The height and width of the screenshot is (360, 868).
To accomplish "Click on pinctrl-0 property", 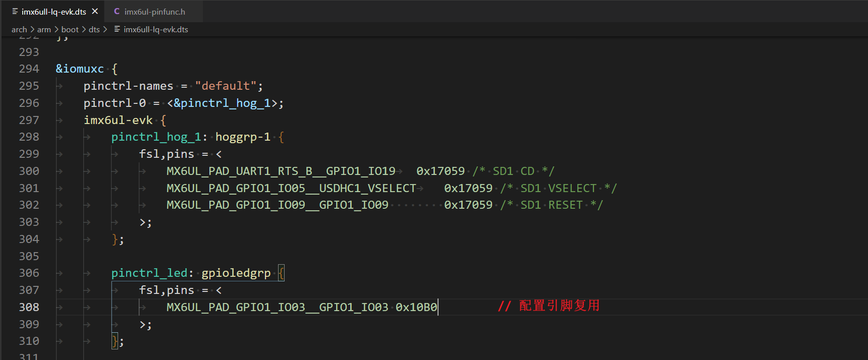I will [115, 103].
